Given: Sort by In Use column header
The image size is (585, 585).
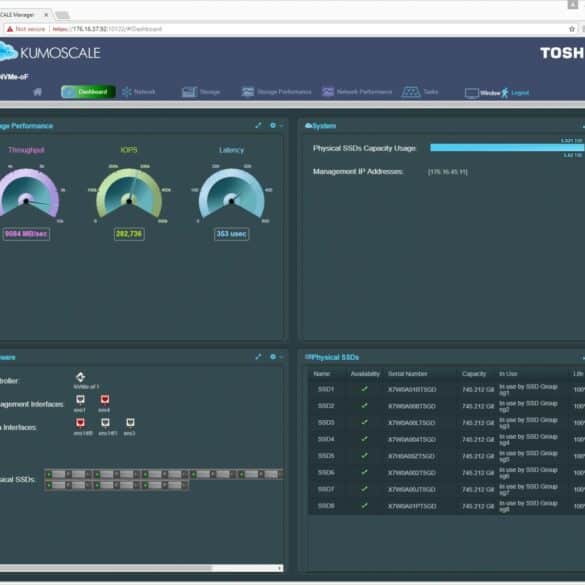Looking at the screenshot, I should point(508,373).
